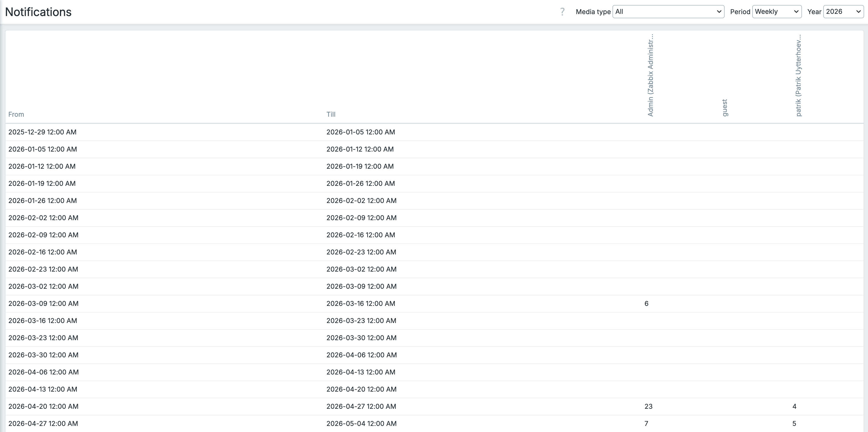This screenshot has width=868, height=432.
Task: Select From cell 2026-02-09 12:00 AM
Action: click(x=43, y=235)
